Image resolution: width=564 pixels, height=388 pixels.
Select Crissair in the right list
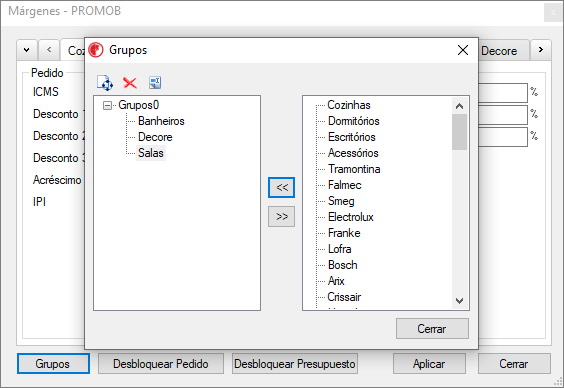344,297
